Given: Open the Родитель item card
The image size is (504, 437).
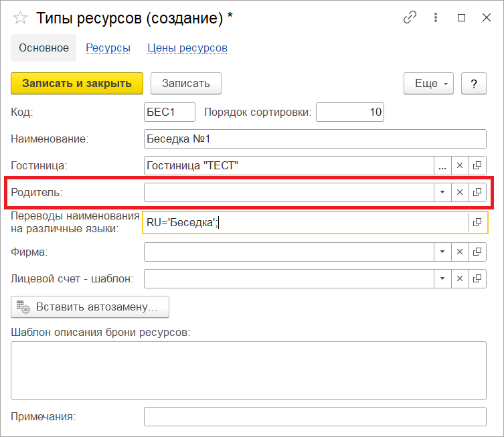Looking at the screenshot, I should pos(477,193).
